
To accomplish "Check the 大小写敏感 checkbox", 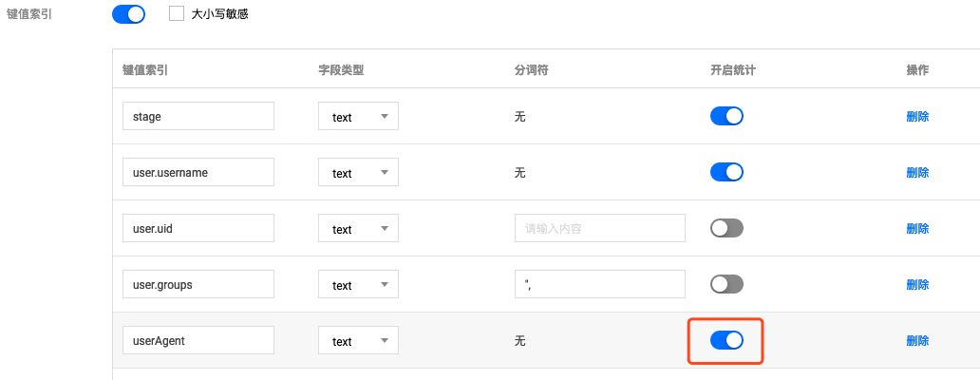I will 176,14.
